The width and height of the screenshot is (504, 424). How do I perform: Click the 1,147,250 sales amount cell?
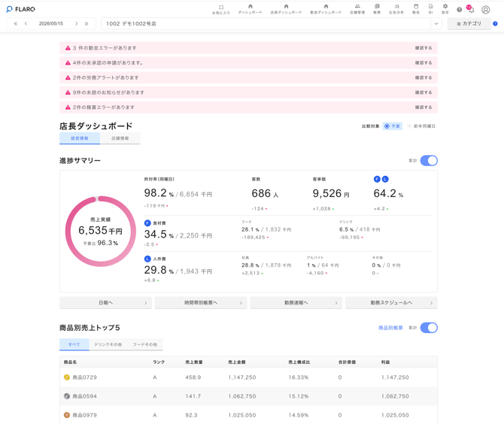(x=242, y=377)
